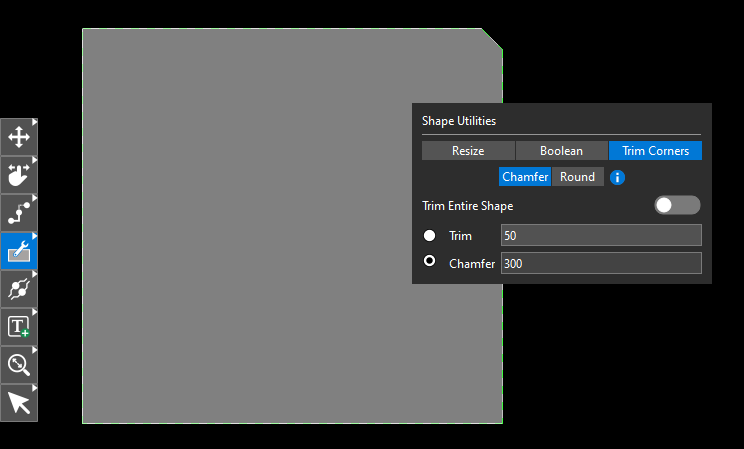
Task: Select the Zoom magnifier tool
Action: [x=19, y=365]
